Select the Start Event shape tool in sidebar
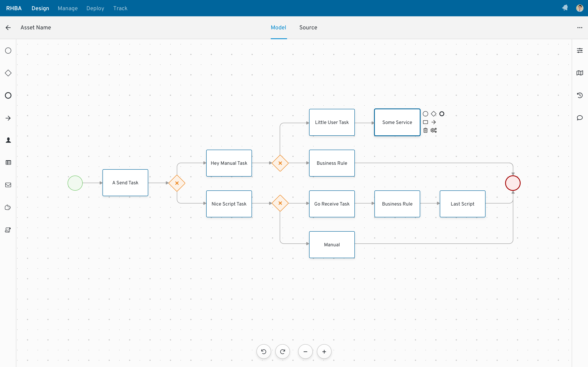The image size is (588, 367). click(x=8, y=51)
